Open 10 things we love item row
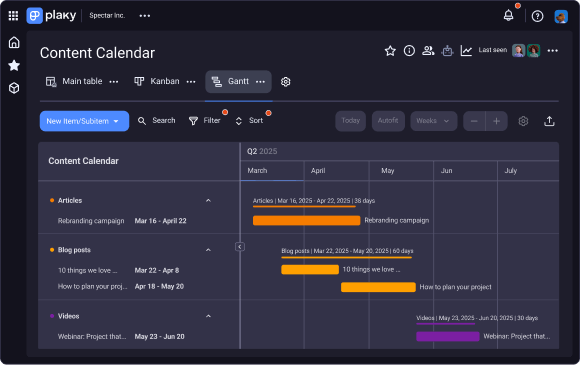The image size is (580, 365). click(88, 270)
